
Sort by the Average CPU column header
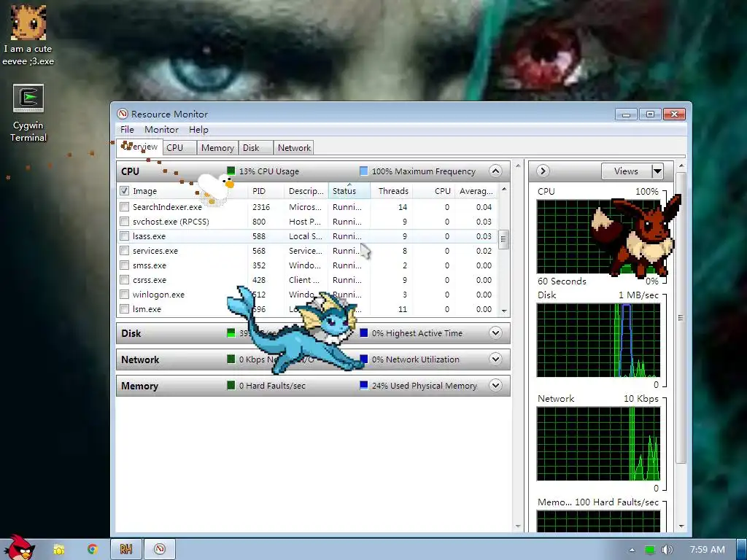tap(476, 191)
